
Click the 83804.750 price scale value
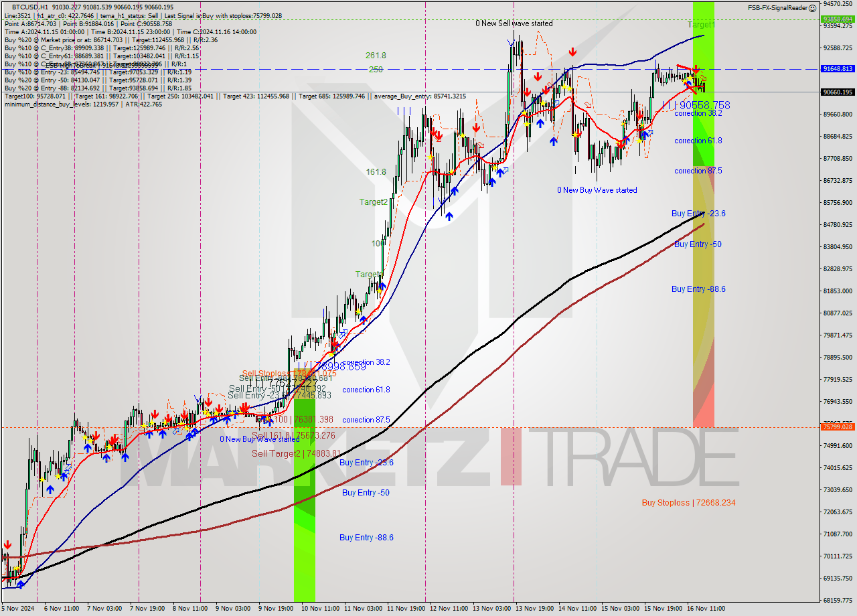tap(838, 246)
